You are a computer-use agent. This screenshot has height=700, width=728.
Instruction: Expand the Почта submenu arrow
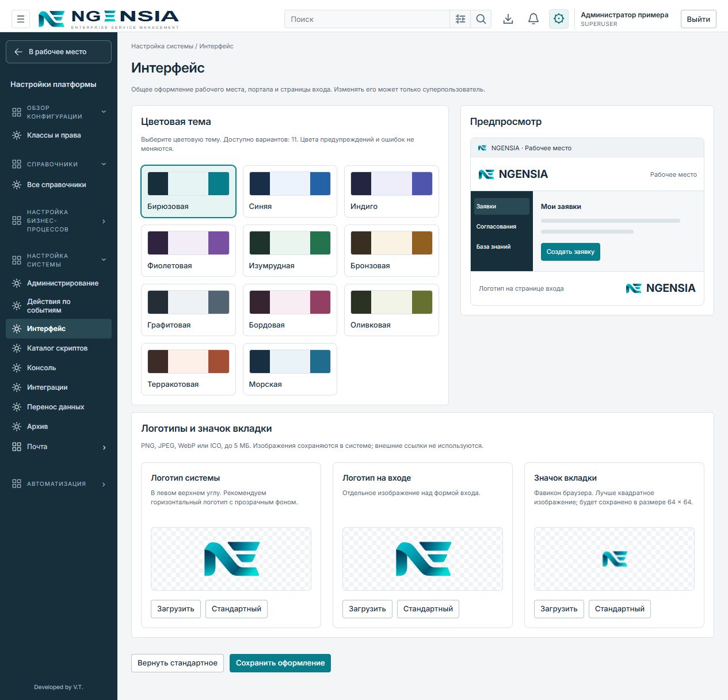coord(104,447)
